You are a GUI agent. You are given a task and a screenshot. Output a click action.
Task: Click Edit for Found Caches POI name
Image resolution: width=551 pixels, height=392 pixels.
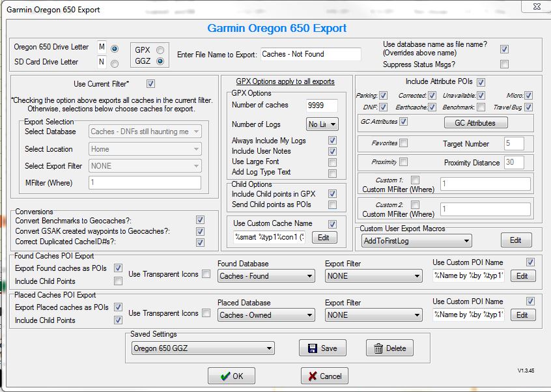523,276
